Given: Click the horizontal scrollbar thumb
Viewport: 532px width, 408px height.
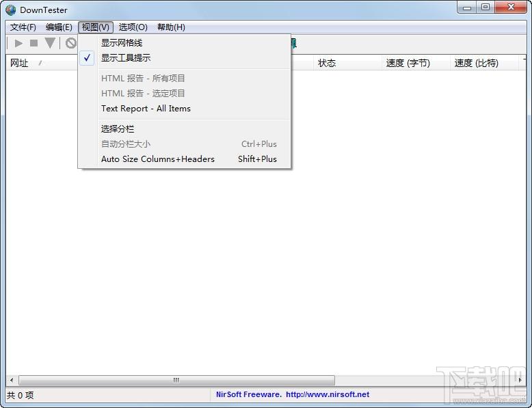Looking at the screenshot, I should [x=176, y=380].
